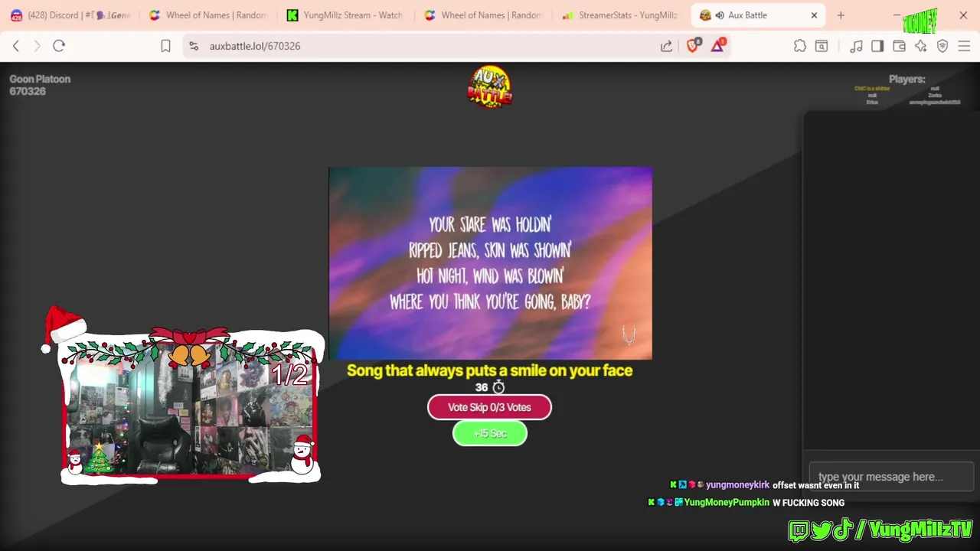
Task: Open a new browser tab
Action: point(841,15)
